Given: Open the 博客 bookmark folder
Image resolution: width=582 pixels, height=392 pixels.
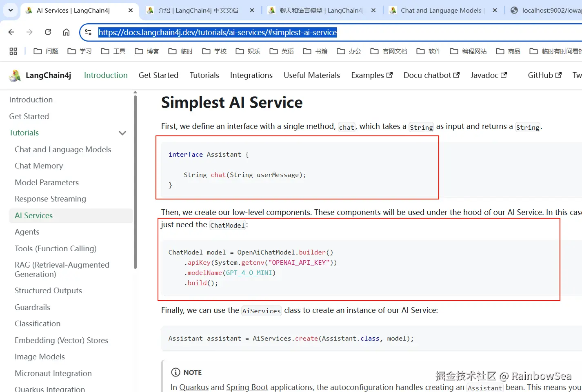Looking at the screenshot, I should click(147, 51).
